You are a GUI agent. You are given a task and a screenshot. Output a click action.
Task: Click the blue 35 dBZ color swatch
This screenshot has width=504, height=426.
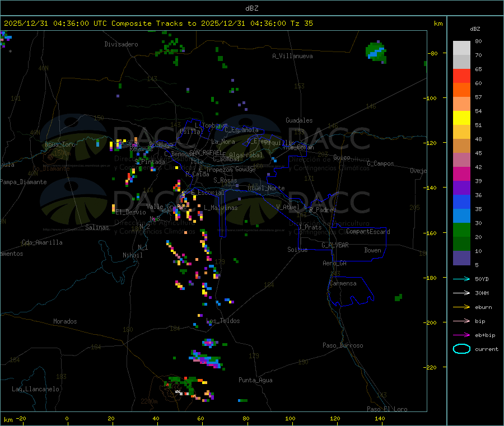(x=461, y=202)
